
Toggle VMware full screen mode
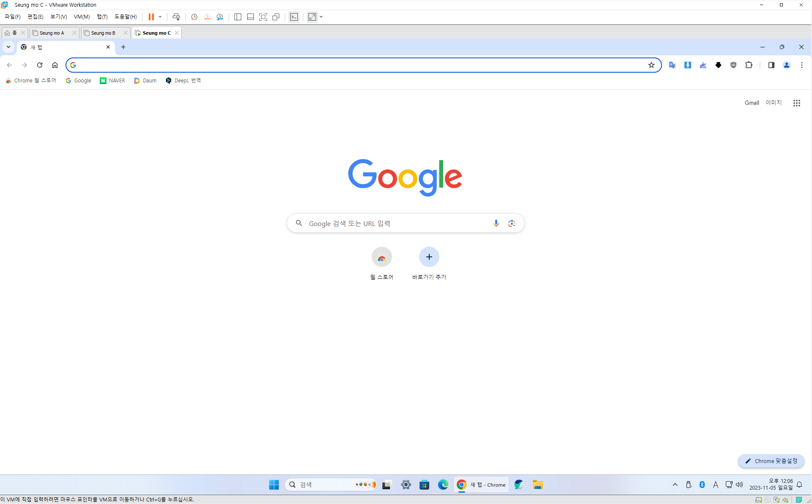[263, 17]
